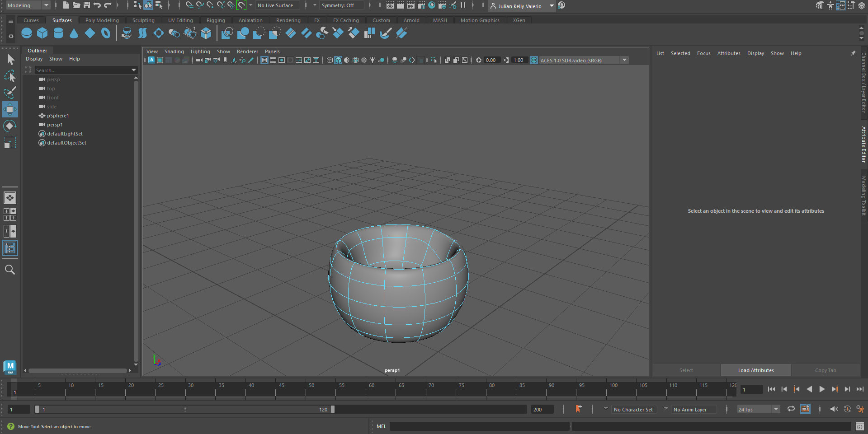This screenshot has width=868, height=434.
Task: Click the New Scene icon
Action: click(66, 5)
